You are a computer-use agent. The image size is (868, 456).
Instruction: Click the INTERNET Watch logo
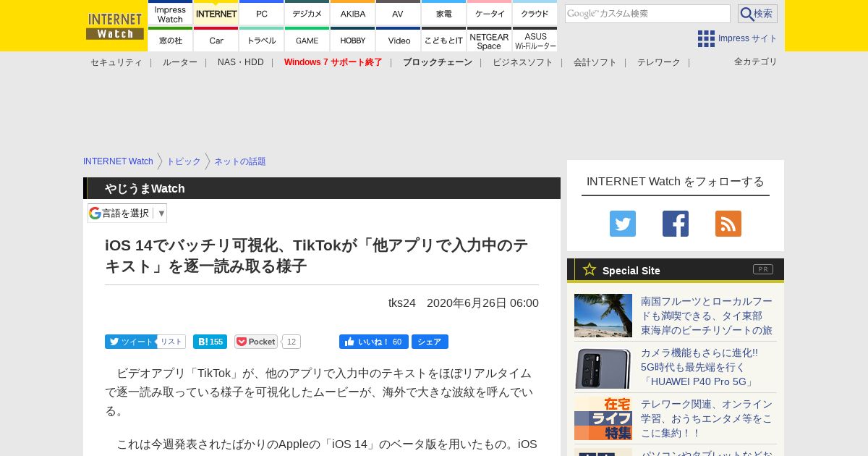(115, 26)
